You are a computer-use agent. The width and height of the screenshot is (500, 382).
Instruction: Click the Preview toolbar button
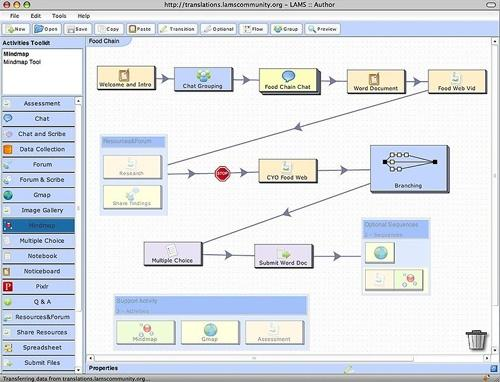pyautogui.click(x=322, y=29)
